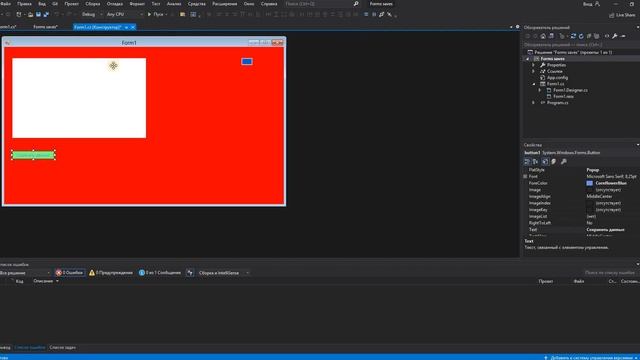Click the Categorized view icon in Properties panel
This screenshot has width=640, height=360.
(x=527, y=162)
